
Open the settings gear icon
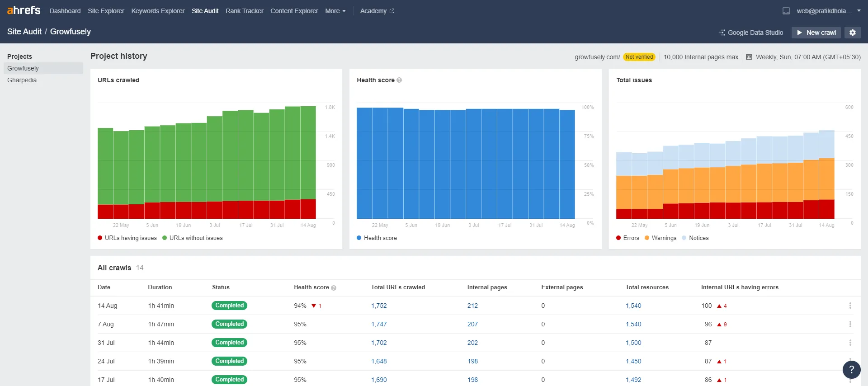pyautogui.click(x=852, y=33)
